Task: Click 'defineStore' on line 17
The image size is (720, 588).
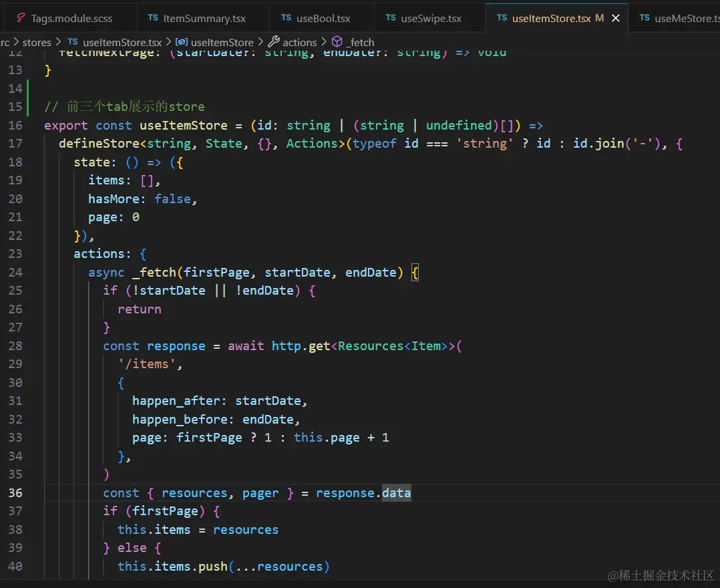Action: pyautogui.click(x=99, y=143)
